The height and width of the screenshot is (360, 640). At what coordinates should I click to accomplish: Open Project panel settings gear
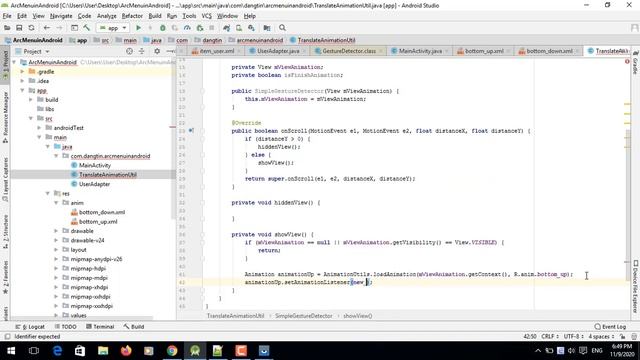(157, 51)
